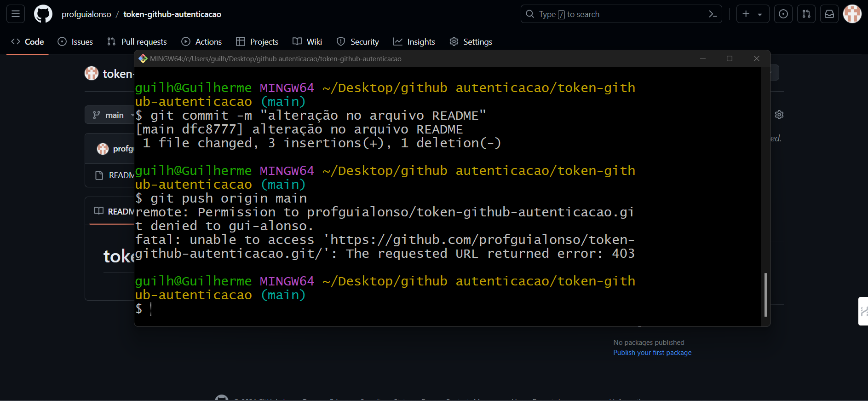Open the notifications inbox icon
The height and width of the screenshot is (401, 868).
tap(829, 14)
